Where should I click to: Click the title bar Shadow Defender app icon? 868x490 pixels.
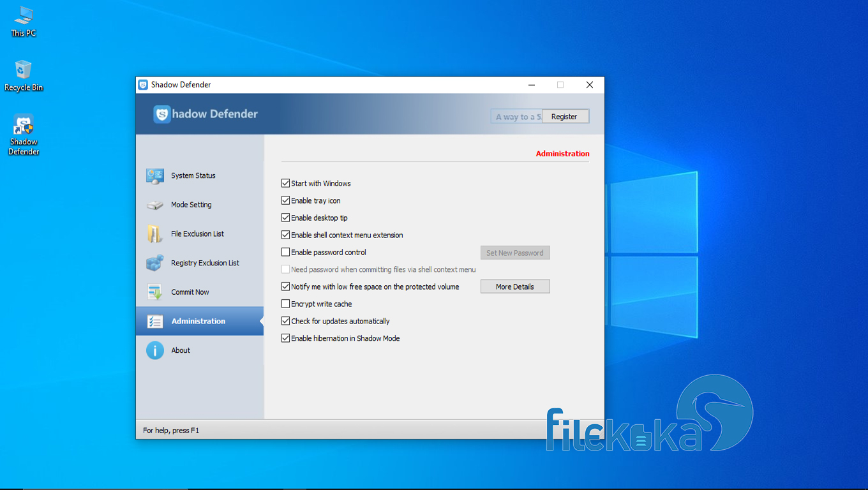coord(144,85)
